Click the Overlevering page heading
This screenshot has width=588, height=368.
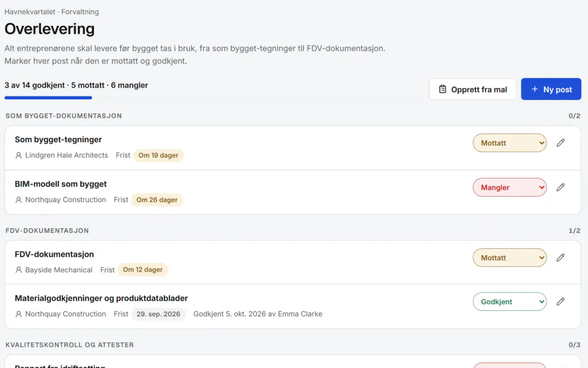coord(50,29)
